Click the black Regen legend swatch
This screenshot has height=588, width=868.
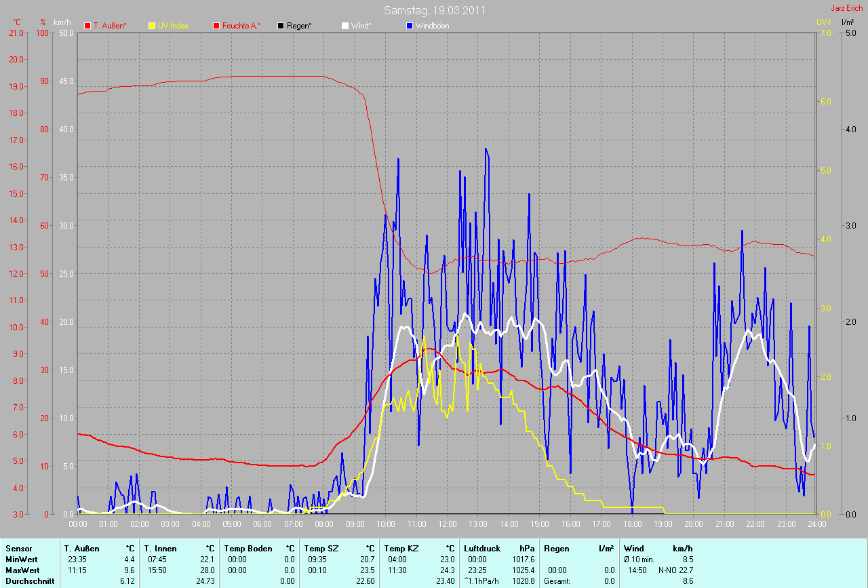point(281,26)
